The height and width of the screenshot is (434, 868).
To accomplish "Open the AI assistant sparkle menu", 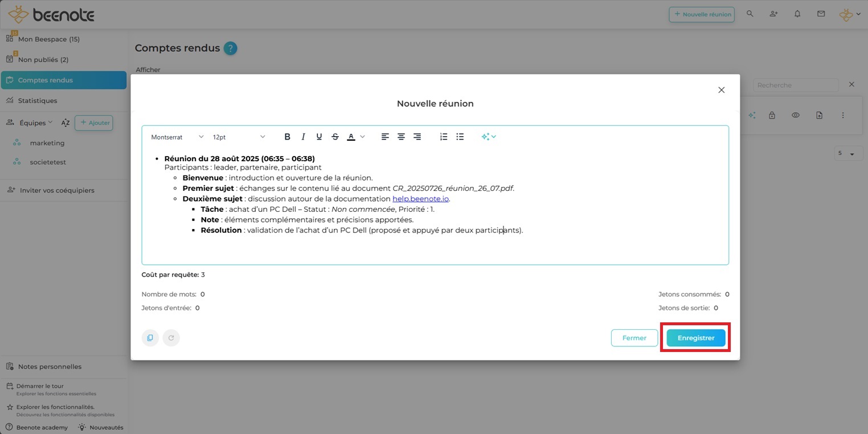I will tap(488, 137).
